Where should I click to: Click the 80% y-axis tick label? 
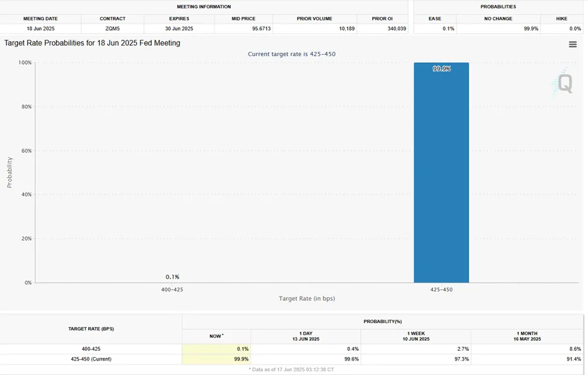point(27,107)
